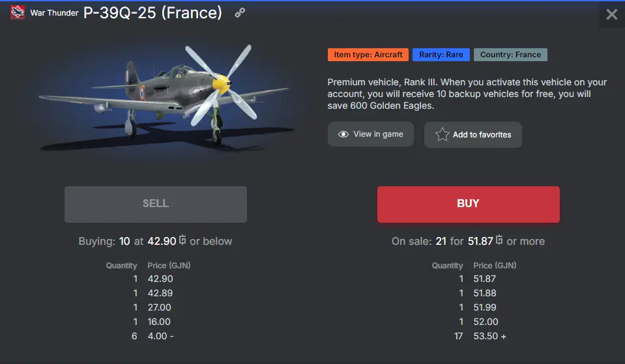Close the item dialog with X

(x=611, y=14)
